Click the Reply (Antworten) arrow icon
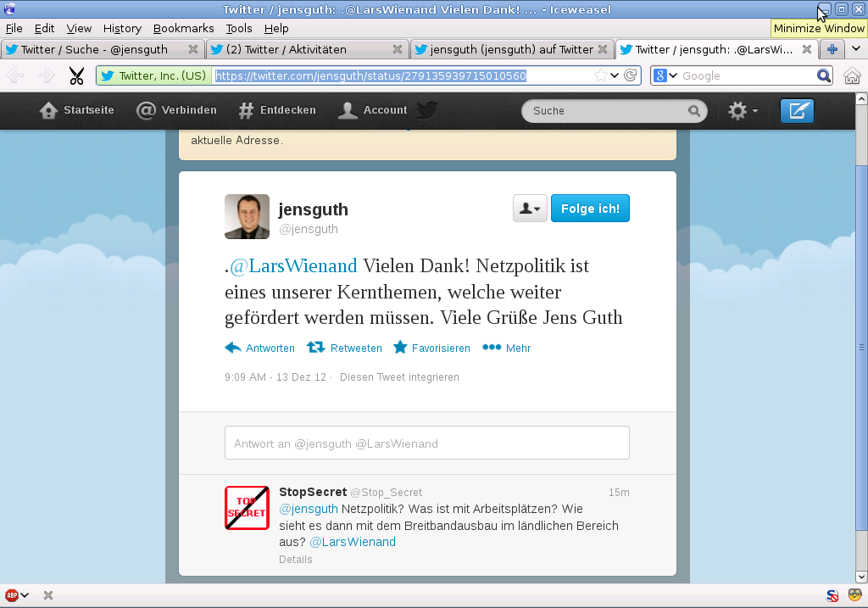 [x=233, y=348]
